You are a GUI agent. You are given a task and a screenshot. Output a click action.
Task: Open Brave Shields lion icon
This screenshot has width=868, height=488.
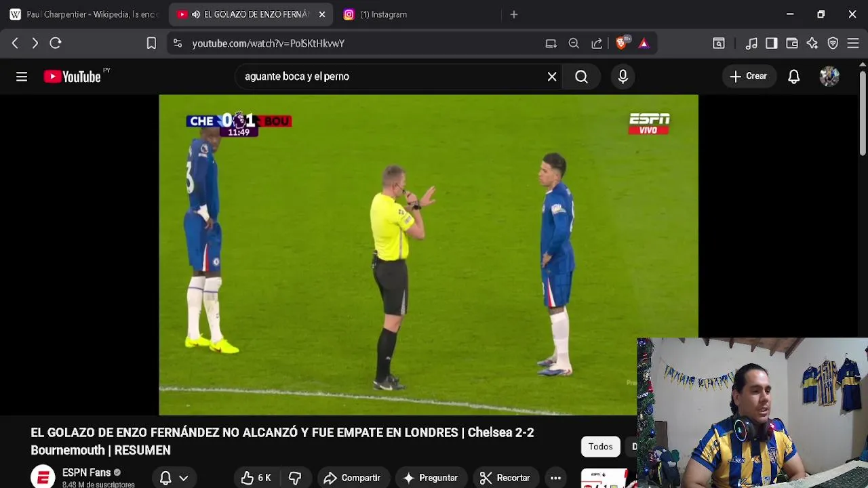pyautogui.click(x=621, y=43)
